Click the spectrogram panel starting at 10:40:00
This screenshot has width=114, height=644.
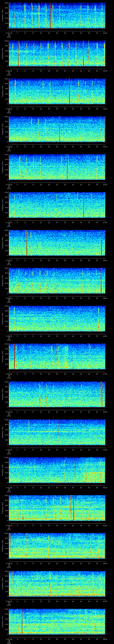click(57, 356)
